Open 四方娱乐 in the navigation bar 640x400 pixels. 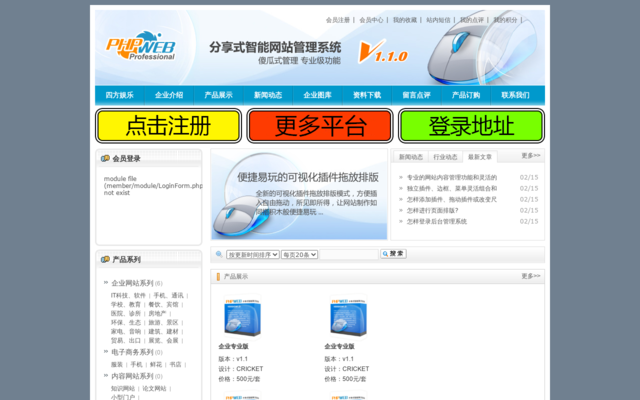coord(120,95)
